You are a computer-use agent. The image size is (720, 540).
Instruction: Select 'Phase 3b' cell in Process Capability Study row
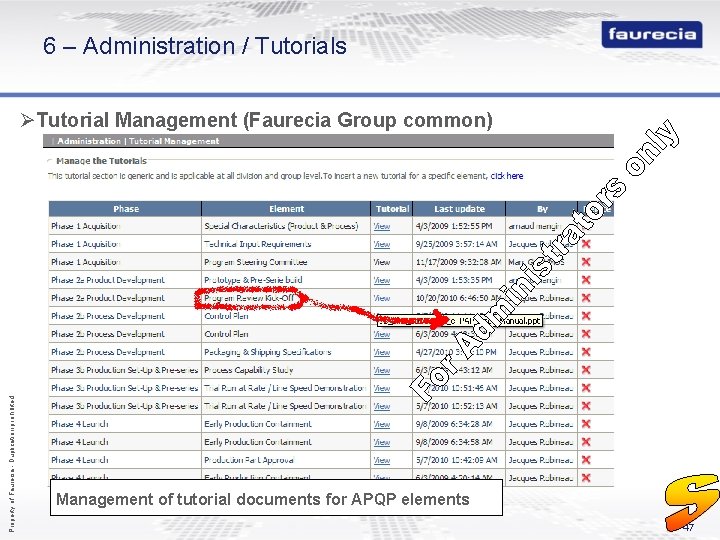tap(124, 370)
